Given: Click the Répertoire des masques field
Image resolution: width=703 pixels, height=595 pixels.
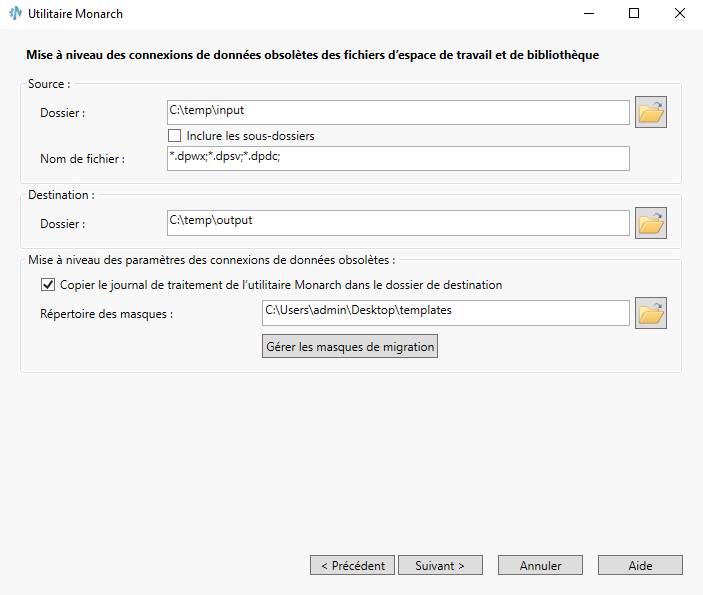Looking at the screenshot, I should 445,313.
